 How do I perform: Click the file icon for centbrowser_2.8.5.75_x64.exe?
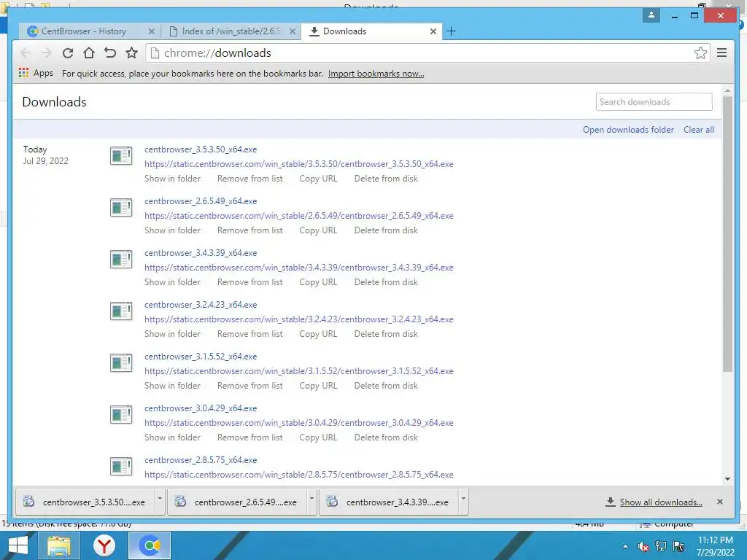click(x=121, y=466)
